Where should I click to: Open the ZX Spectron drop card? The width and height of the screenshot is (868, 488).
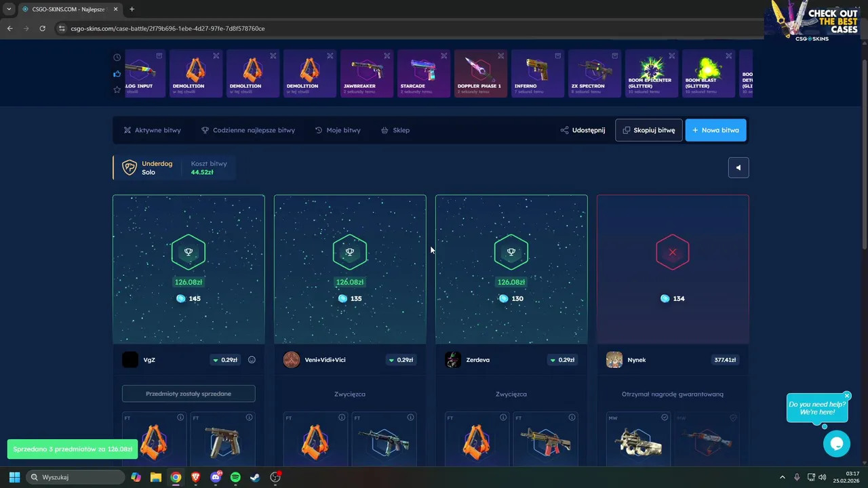[595, 73]
